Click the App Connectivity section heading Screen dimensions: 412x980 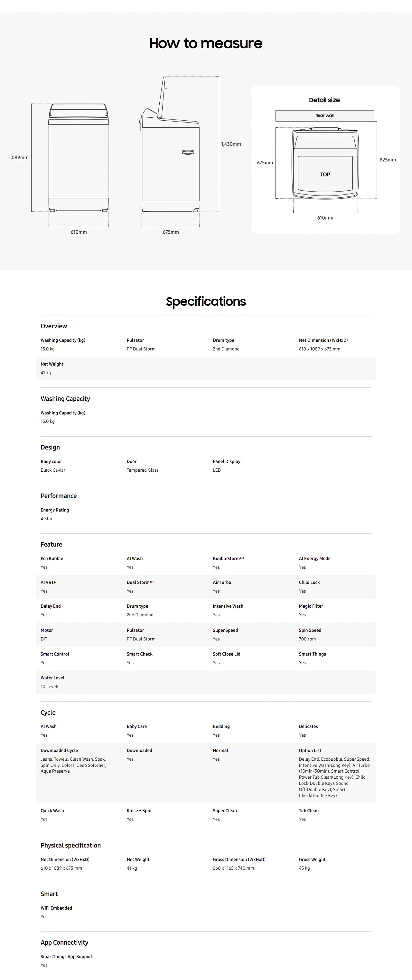pos(64,942)
